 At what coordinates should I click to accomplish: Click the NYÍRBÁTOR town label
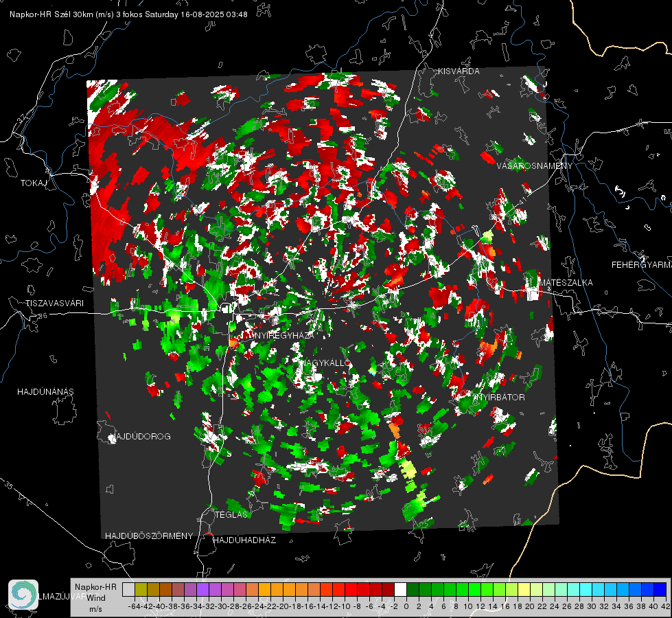pos(499,398)
